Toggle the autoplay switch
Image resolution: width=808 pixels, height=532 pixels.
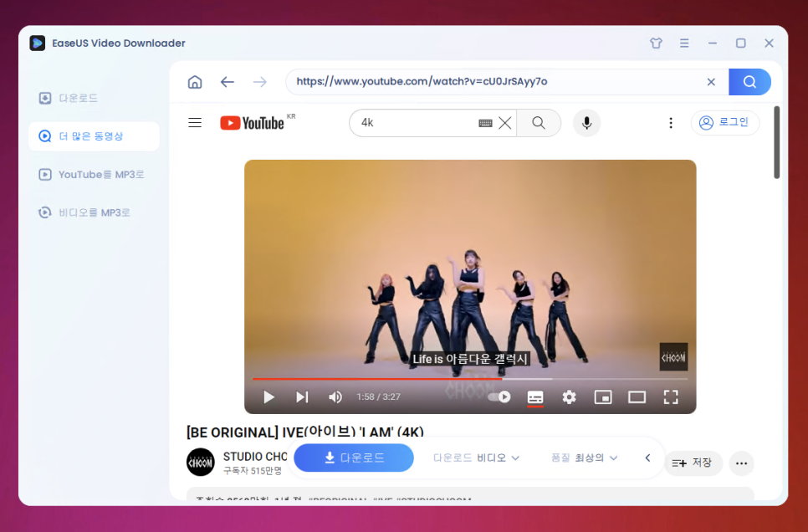pyautogui.click(x=499, y=397)
